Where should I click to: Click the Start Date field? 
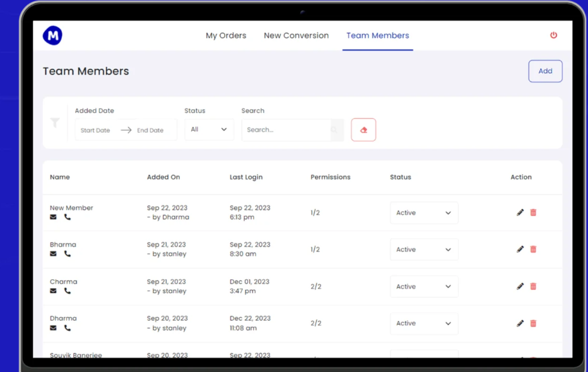(x=96, y=130)
